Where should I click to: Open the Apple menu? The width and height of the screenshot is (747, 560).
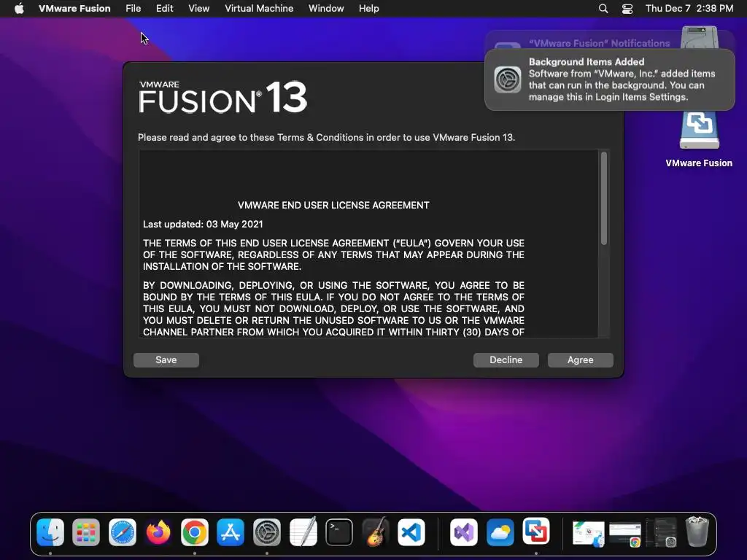[19, 9]
